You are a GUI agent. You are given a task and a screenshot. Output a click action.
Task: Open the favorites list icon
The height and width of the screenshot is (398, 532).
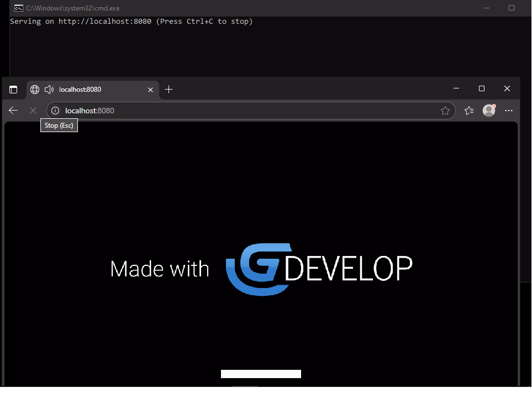469,111
